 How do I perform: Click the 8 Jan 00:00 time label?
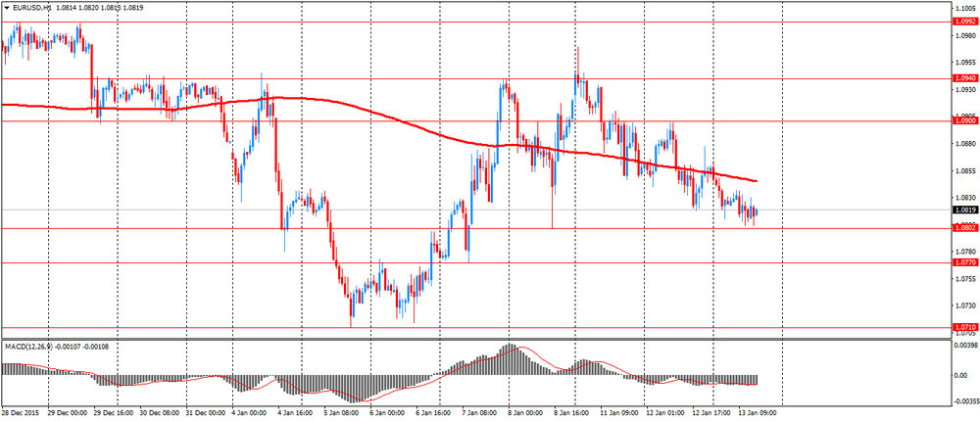point(525,413)
